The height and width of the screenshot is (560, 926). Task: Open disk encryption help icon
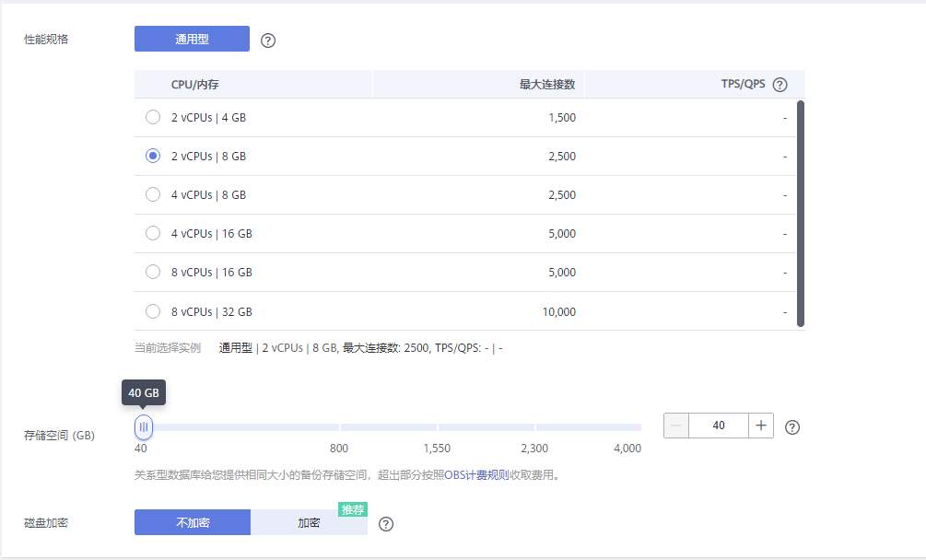[386, 524]
